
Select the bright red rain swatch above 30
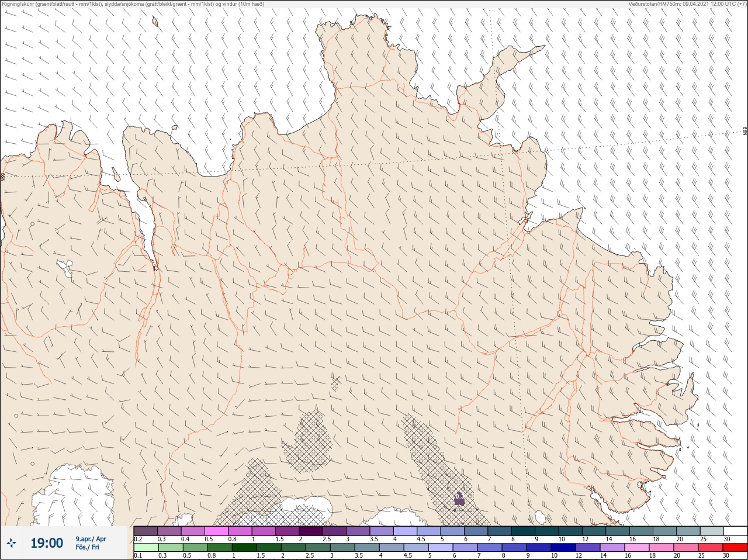click(x=735, y=548)
